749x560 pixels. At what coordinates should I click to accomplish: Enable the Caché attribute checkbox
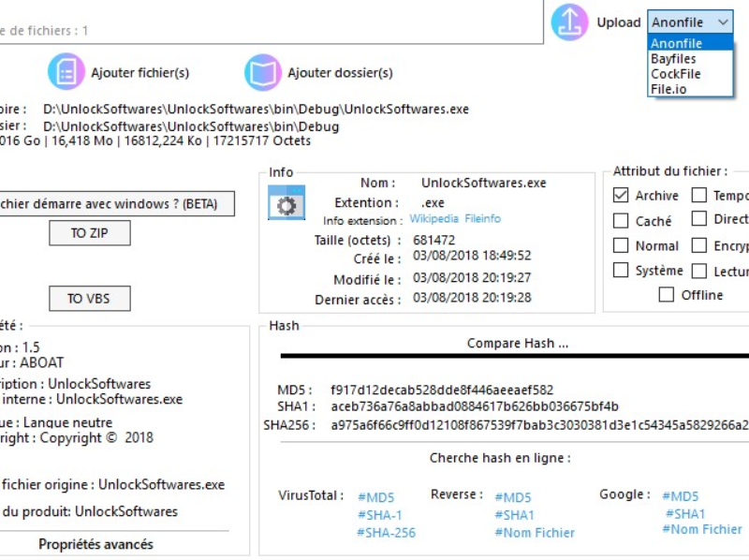[x=621, y=221]
